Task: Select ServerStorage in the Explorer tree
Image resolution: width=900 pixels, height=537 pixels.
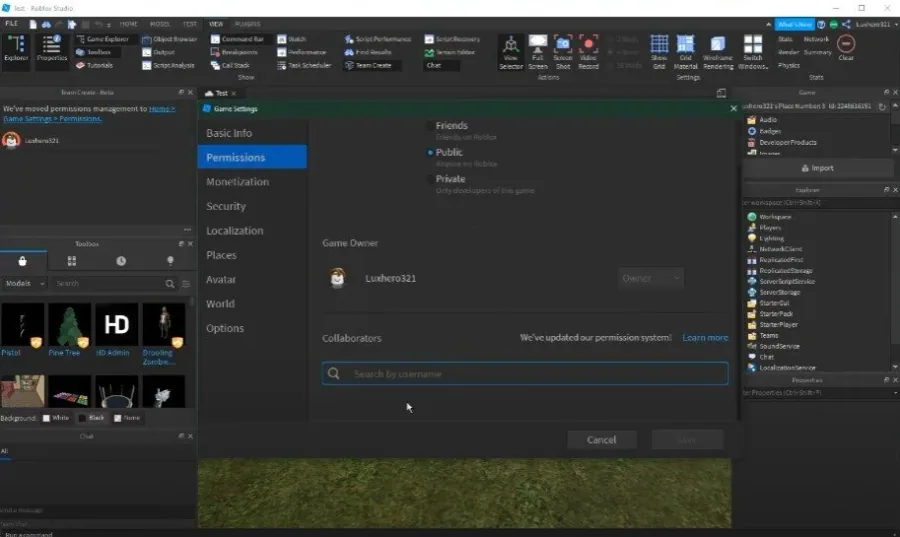Action: [779, 293]
